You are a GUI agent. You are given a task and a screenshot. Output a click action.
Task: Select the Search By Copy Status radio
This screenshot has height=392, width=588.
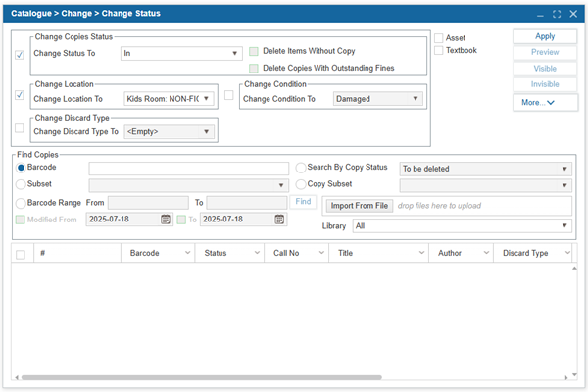pos(301,169)
